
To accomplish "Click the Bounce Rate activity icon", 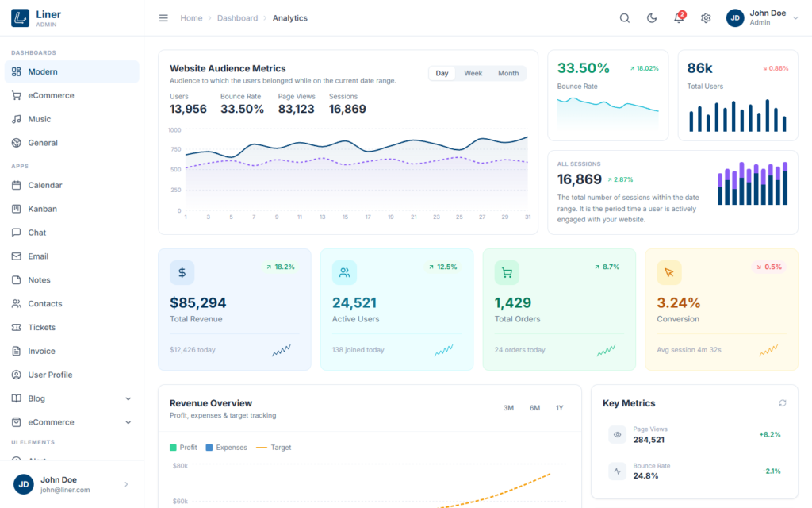I will (617, 471).
